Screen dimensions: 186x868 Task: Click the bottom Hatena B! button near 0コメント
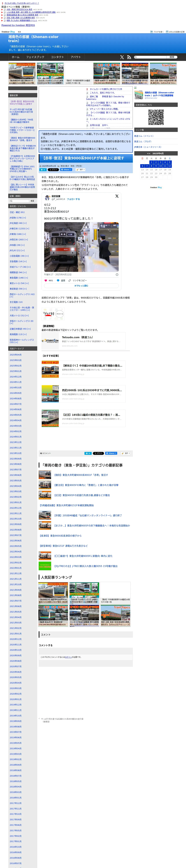tap(88, 454)
